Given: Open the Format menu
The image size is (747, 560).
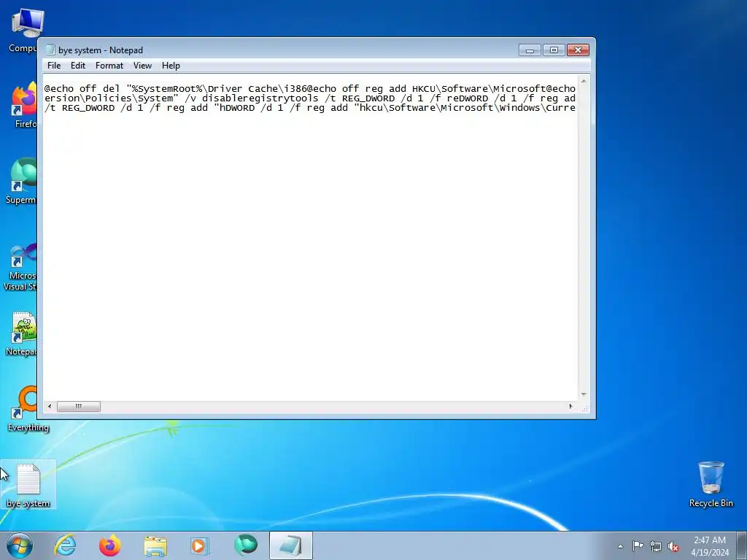Looking at the screenshot, I should [109, 66].
